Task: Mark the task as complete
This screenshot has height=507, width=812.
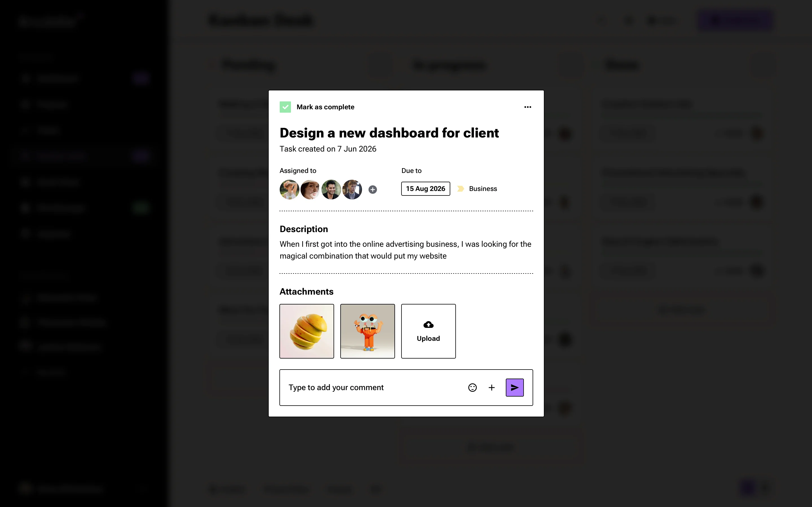Action: click(x=285, y=107)
